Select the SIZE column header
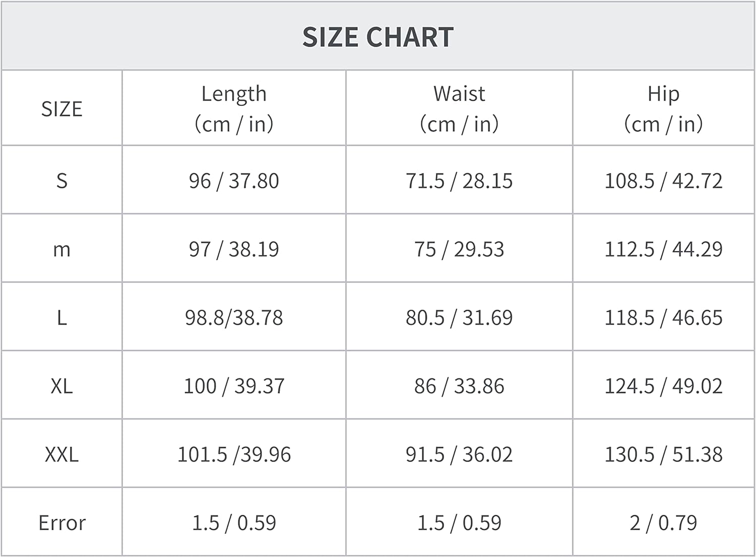The height and width of the screenshot is (557, 756). pyautogui.click(x=61, y=109)
